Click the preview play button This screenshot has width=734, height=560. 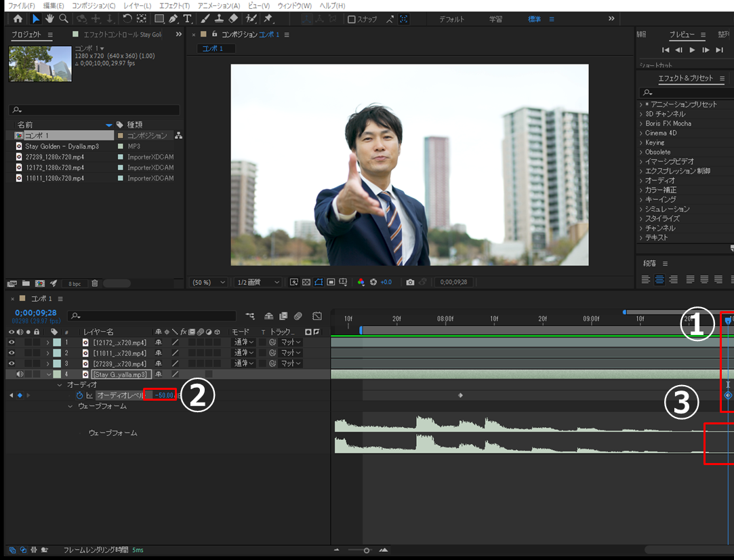[692, 50]
